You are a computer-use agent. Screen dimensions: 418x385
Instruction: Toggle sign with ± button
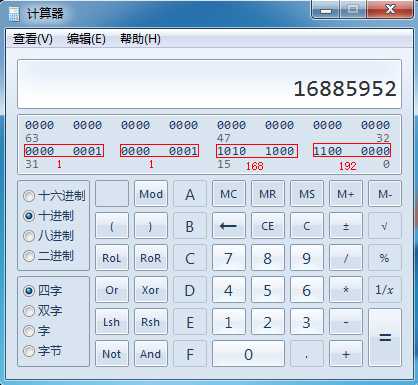[x=346, y=226]
